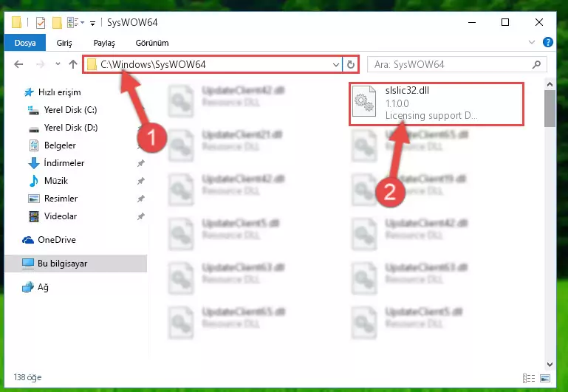Screen dimensions: 568x392
Task: Open Ağ network in navigation pane
Action: coord(35,287)
